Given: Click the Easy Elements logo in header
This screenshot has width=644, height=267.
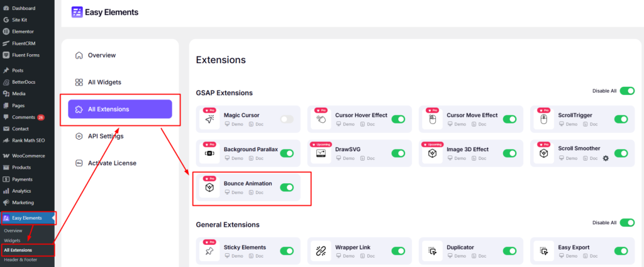Looking at the screenshot, I should point(77,12).
